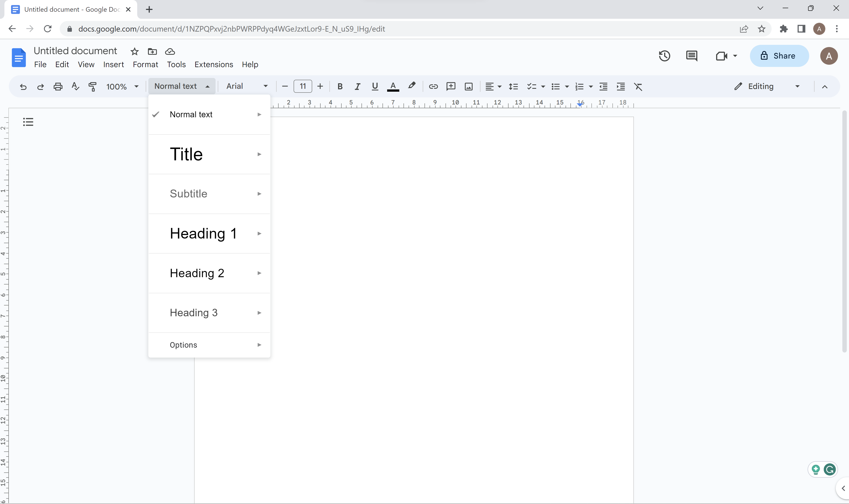Click the font size input field
The height and width of the screenshot is (504, 849).
point(302,86)
